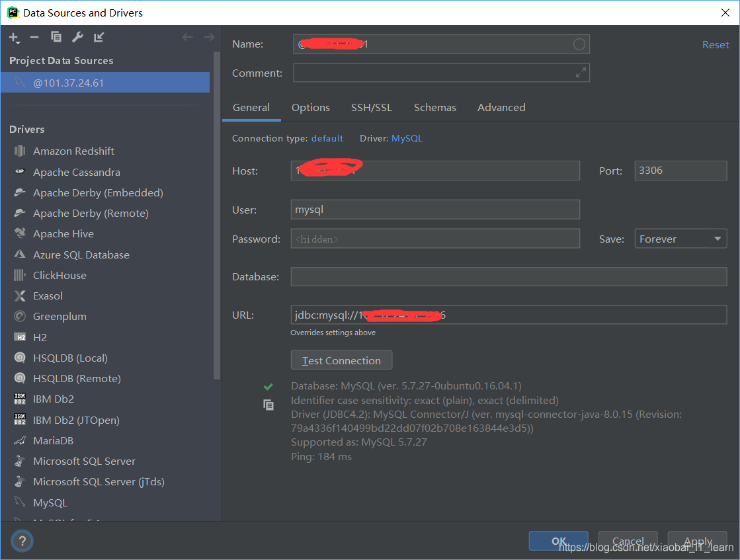Select the @101.37.24.61 data source
The image size is (740, 560).
[x=105, y=83]
